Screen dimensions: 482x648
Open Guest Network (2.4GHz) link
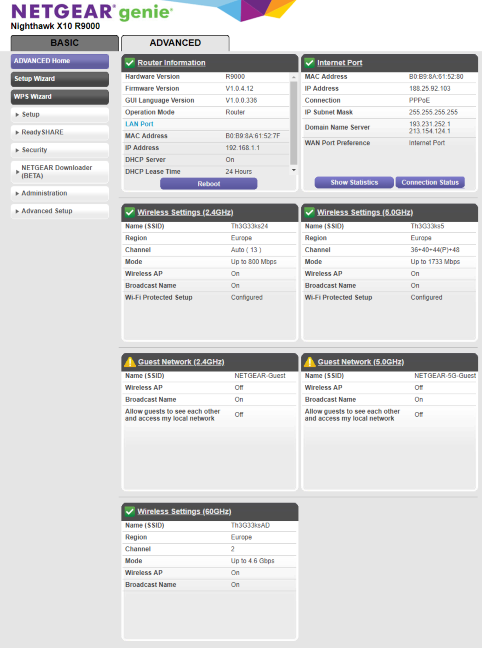tap(181, 362)
